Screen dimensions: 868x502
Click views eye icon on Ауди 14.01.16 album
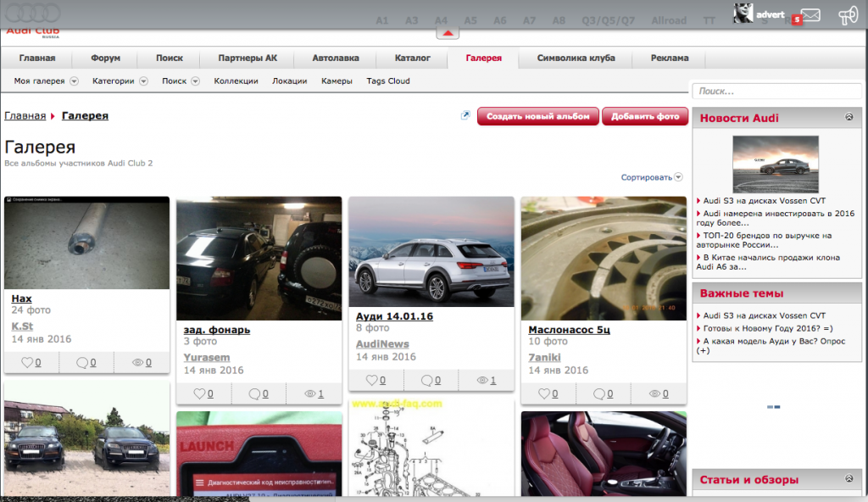click(482, 380)
